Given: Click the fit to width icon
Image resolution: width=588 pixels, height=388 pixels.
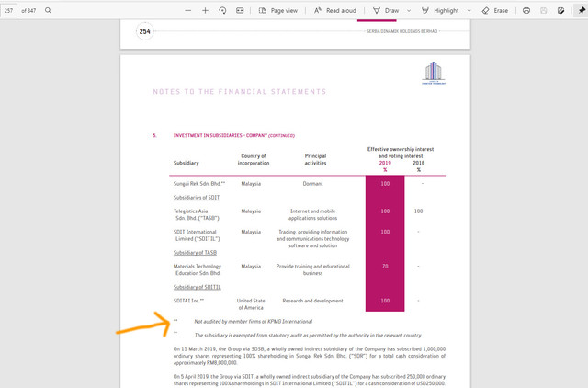Looking at the screenshot, I should pos(240,10).
